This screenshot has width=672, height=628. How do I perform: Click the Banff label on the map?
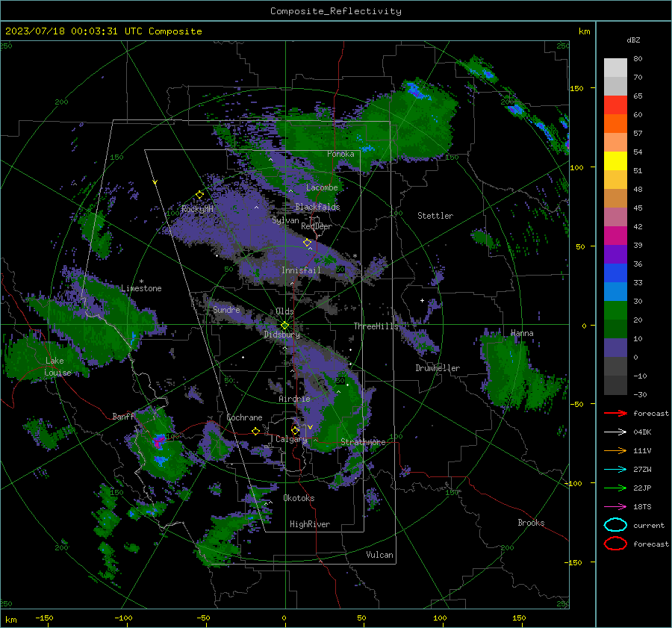[123, 416]
